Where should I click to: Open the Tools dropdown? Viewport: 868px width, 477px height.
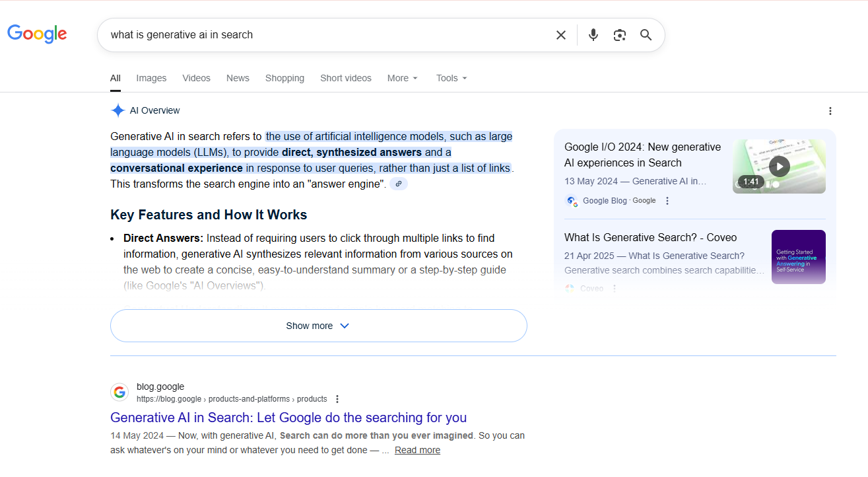tap(451, 78)
